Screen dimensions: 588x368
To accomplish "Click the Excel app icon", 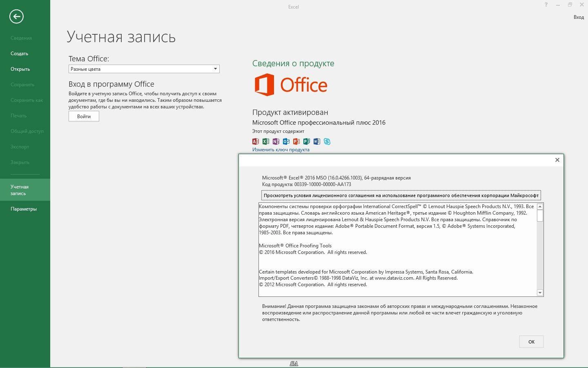I will pos(266,141).
